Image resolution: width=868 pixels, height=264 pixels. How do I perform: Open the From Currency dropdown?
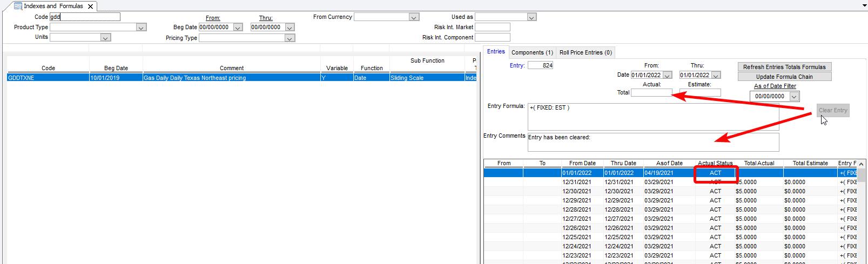pos(414,17)
